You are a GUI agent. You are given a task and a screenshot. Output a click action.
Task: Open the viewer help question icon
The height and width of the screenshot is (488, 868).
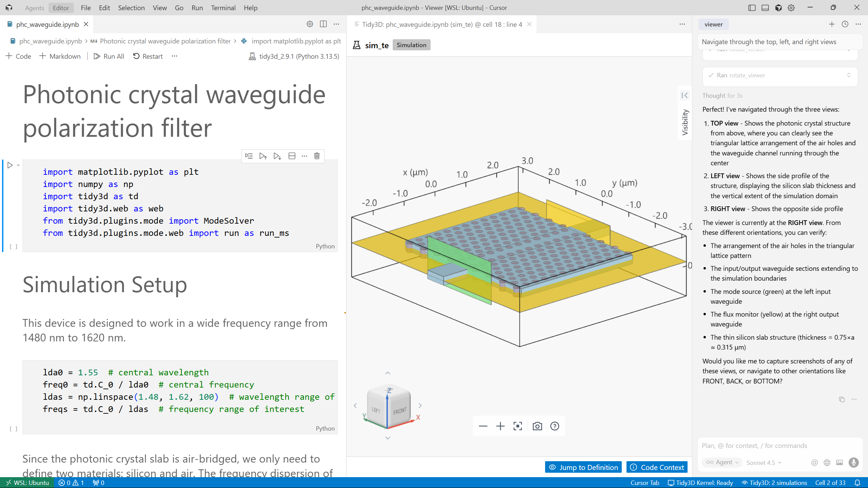555,426
